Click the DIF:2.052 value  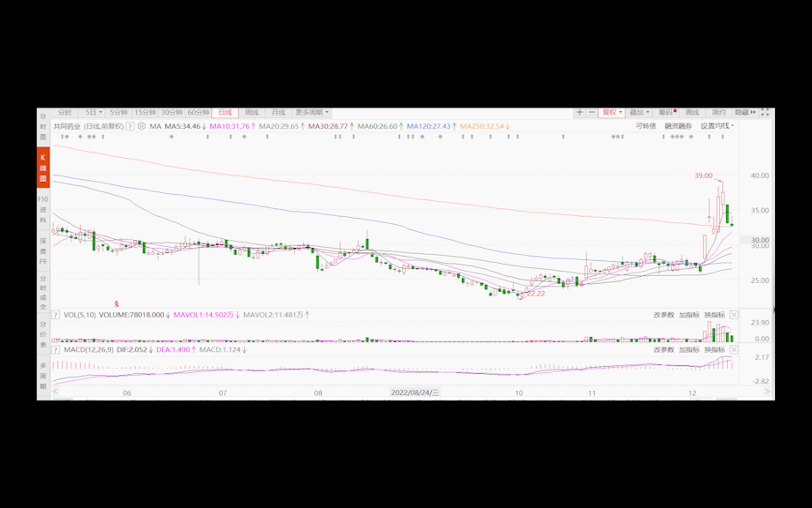[x=132, y=350]
